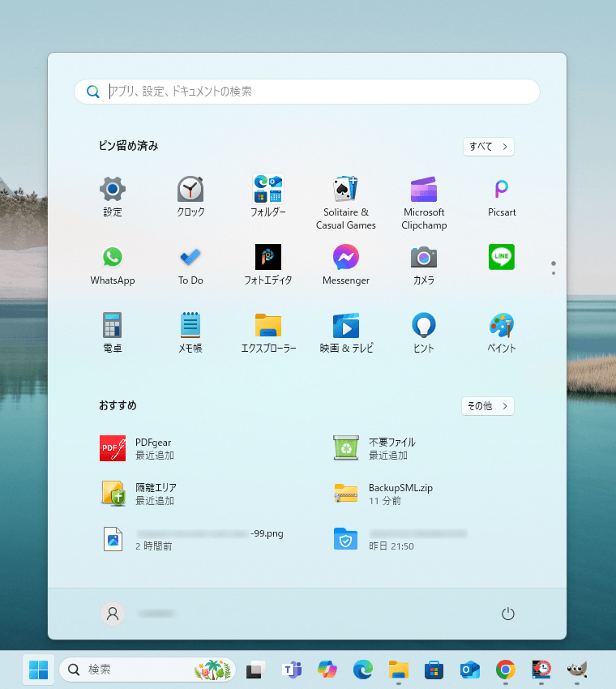Open the 電卓 calculator

point(113,332)
